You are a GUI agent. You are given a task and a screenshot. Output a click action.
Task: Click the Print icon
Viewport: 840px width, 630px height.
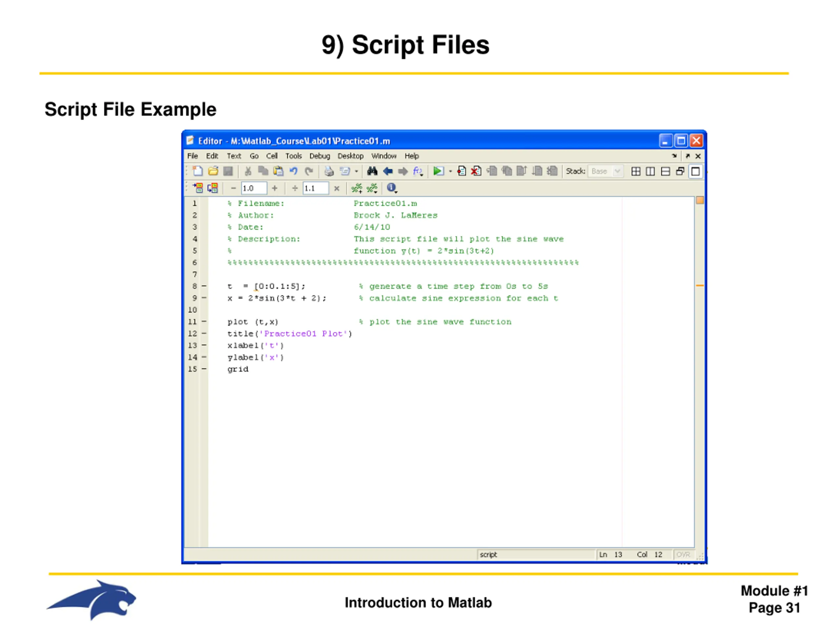click(x=328, y=171)
